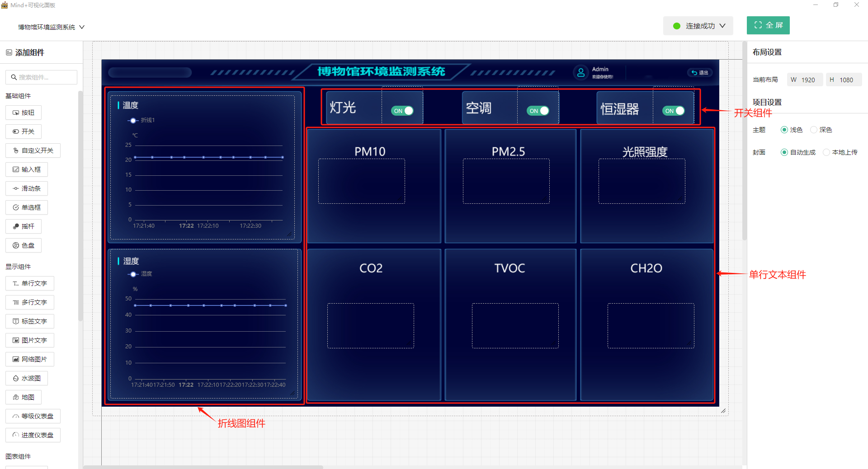Add a 滑动条 slider component
868x469 pixels.
[x=27, y=188]
